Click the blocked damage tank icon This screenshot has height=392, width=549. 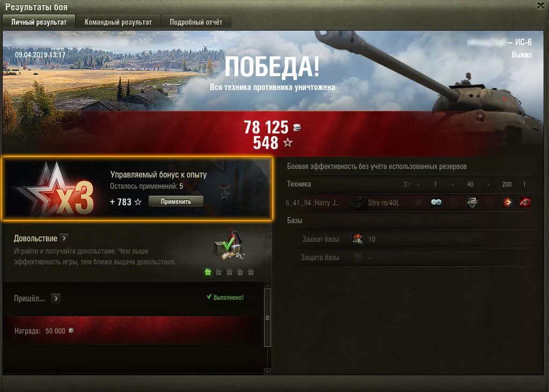(x=472, y=202)
